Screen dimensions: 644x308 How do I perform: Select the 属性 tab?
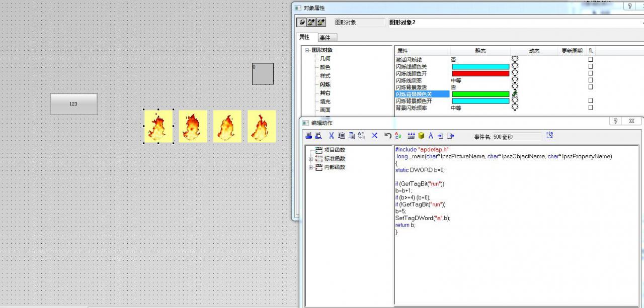click(304, 37)
